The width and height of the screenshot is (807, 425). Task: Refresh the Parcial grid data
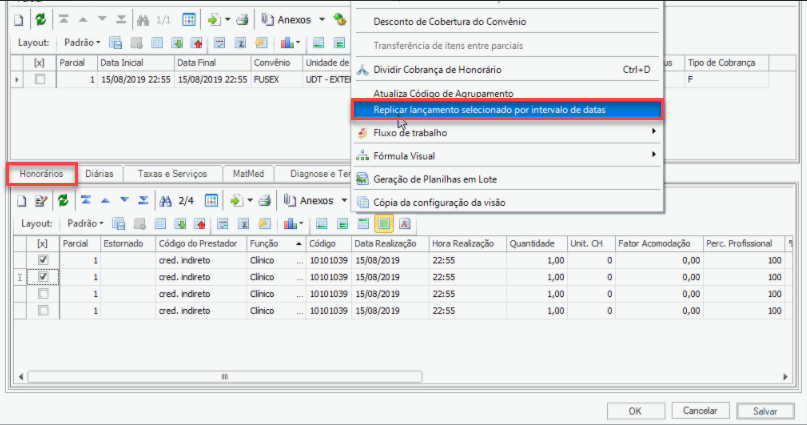(40, 20)
